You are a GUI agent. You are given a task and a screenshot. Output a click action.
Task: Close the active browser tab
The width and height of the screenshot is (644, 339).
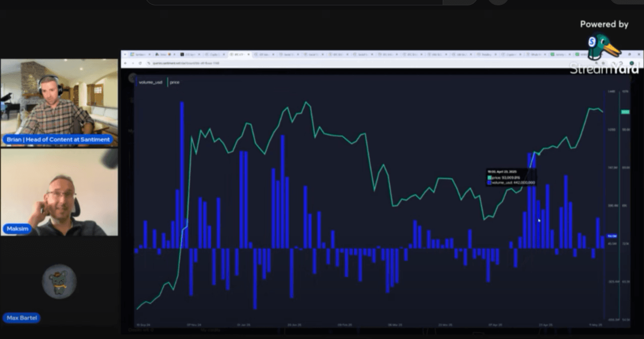[248, 54]
